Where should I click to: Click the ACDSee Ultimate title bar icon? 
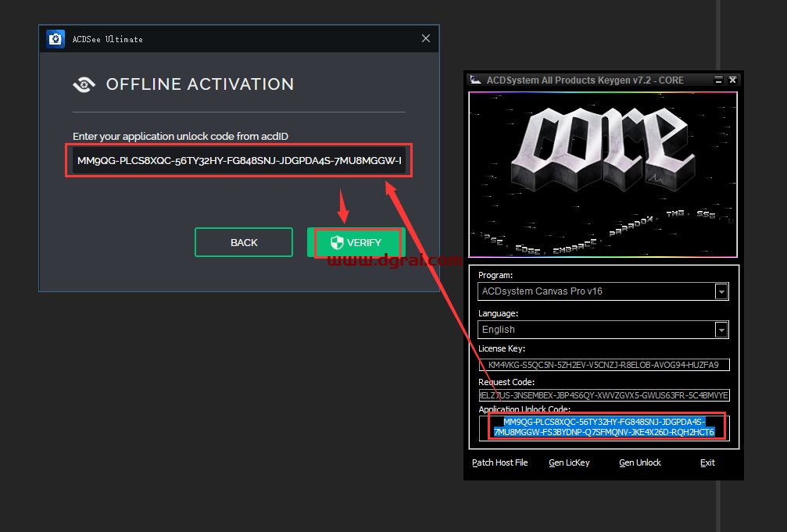(55, 38)
